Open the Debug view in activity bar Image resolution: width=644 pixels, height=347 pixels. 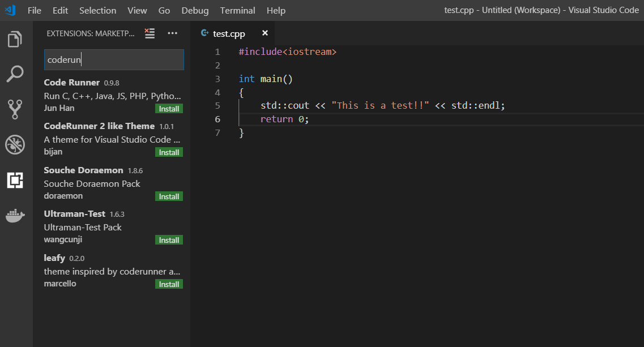click(15, 144)
